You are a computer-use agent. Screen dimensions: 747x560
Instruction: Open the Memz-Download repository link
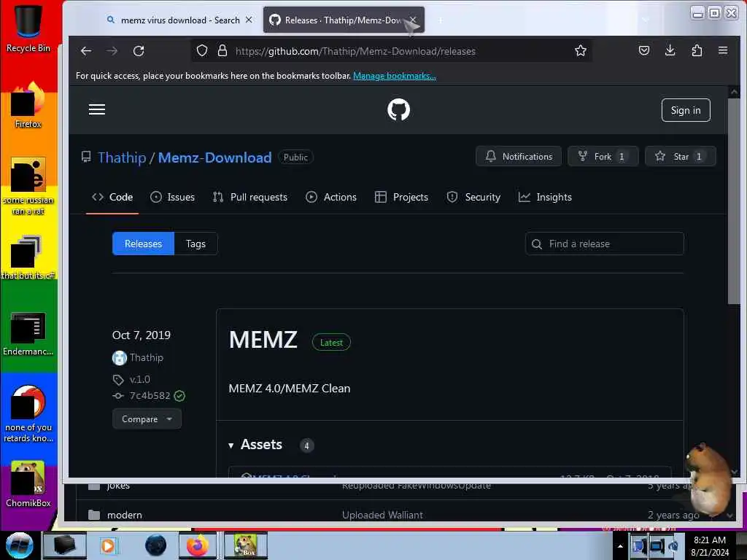pyautogui.click(x=215, y=157)
